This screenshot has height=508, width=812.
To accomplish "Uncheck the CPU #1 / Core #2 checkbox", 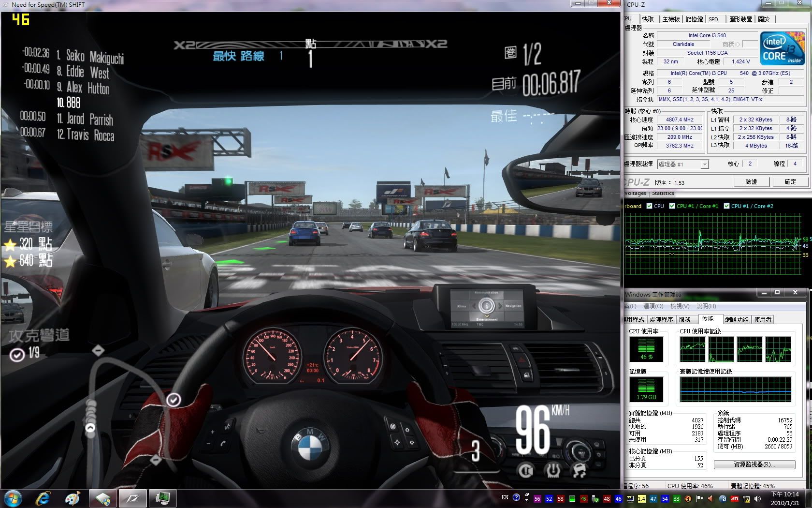I will [x=726, y=206].
